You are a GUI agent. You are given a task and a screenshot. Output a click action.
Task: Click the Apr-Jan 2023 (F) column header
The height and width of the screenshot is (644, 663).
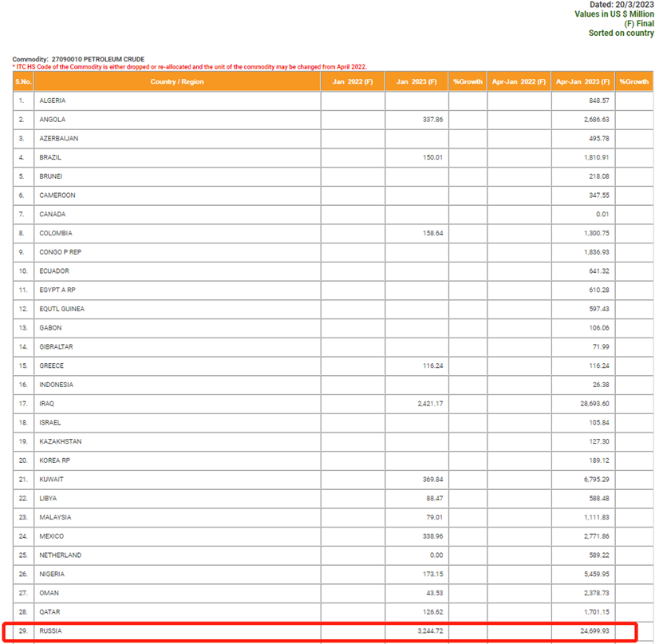pos(583,81)
